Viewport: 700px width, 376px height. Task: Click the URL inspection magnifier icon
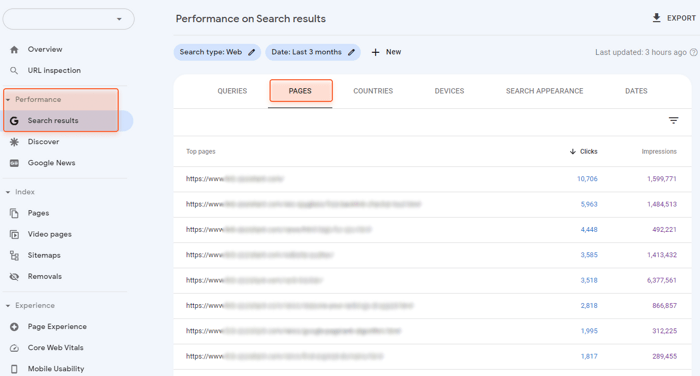coord(14,71)
